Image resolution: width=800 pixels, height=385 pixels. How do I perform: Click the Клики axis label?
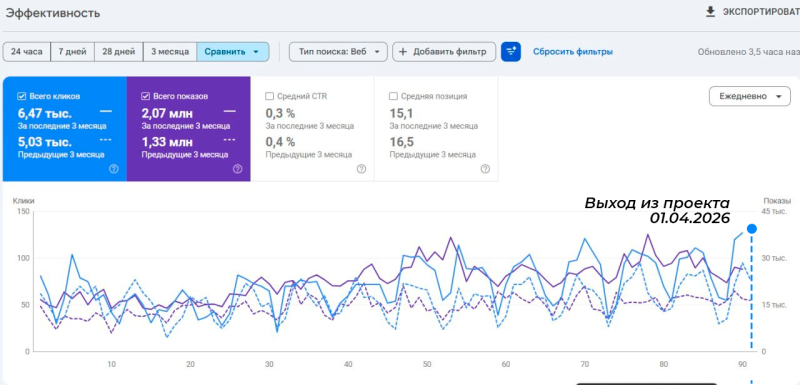[x=22, y=201]
